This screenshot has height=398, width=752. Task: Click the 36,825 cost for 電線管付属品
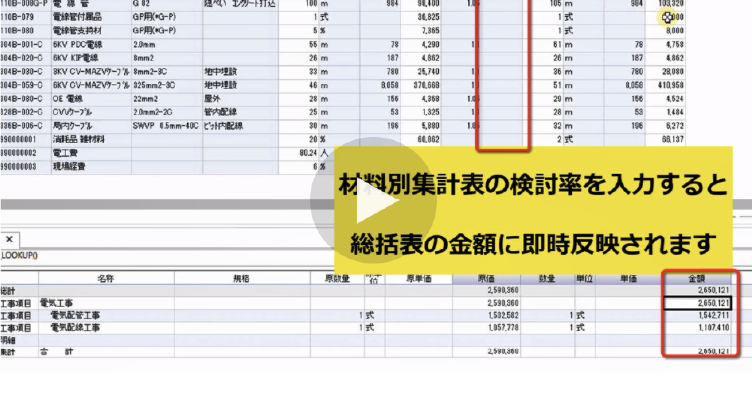pyautogui.click(x=421, y=17)
